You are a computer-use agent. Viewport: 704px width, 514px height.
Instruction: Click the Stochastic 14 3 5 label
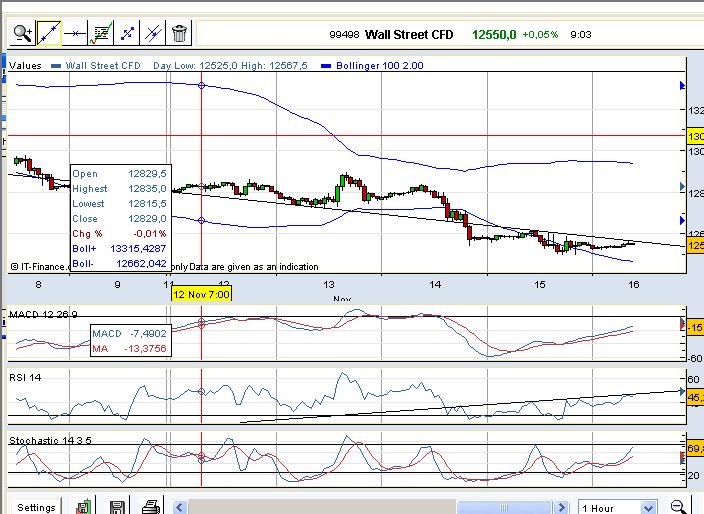[x=50, y=440]
